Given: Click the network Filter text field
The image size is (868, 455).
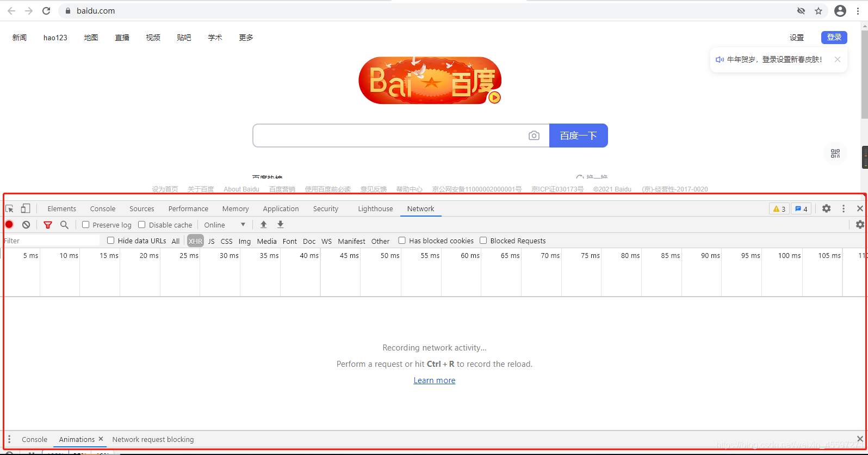Looking at the screenshot, I should pos(51,241).
